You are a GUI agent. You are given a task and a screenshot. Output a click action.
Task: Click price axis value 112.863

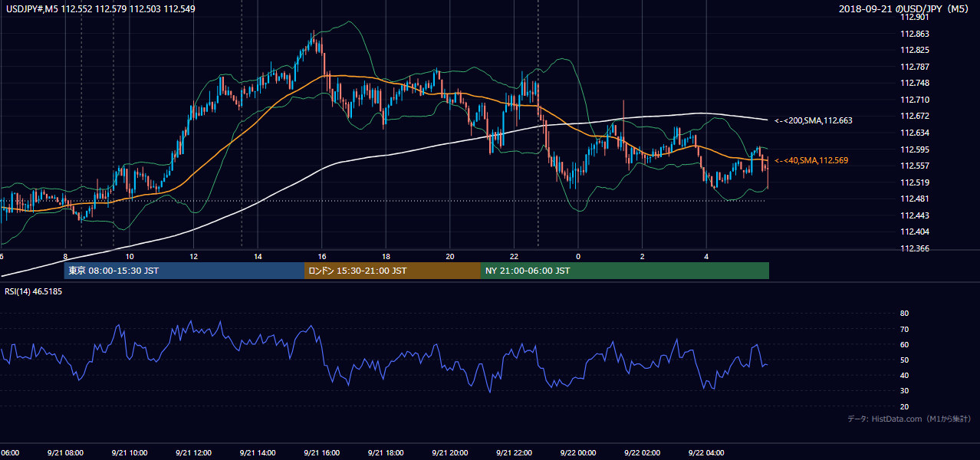click(914, 34)
